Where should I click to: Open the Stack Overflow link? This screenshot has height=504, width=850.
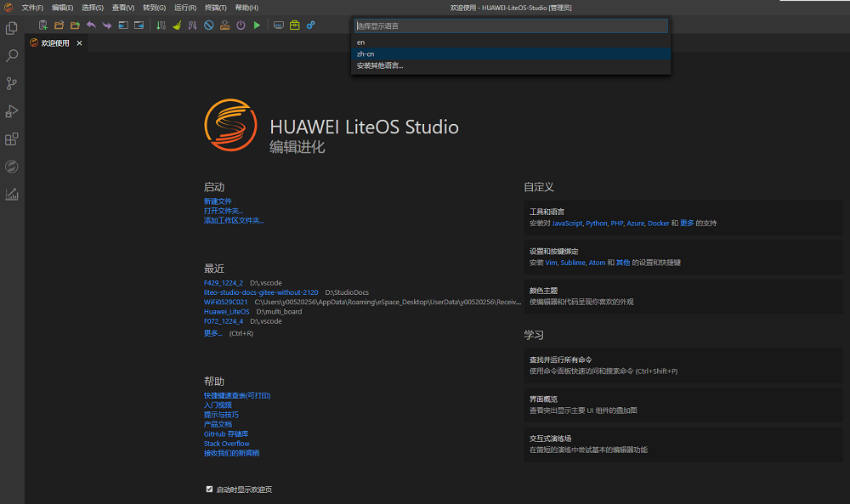point(227,444)
